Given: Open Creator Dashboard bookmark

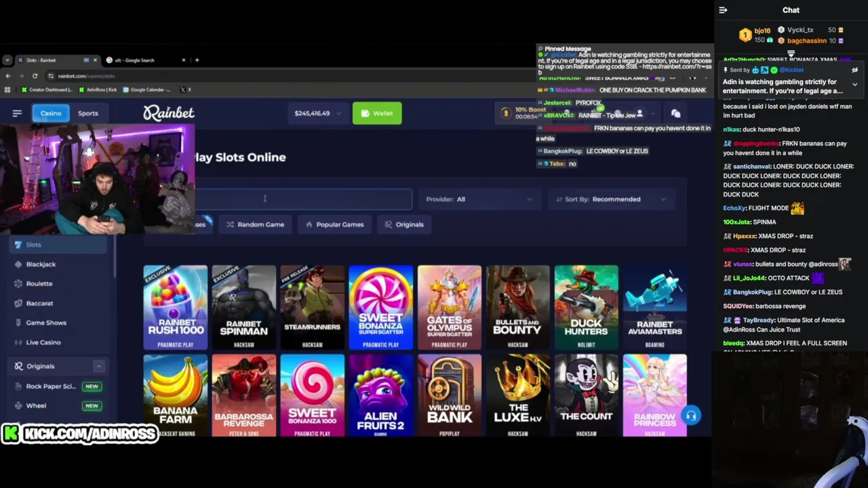Looking at the screenshot, I should pyautogui.click(x=47, y=89).
